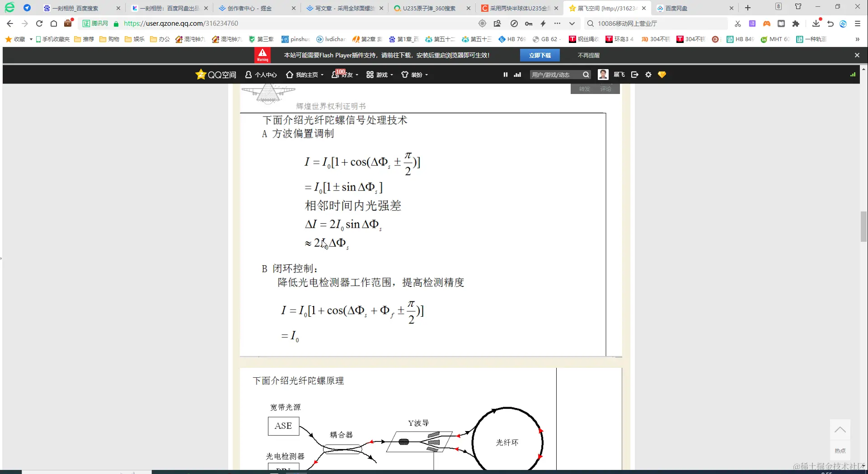This screenshot has width=868, height=474.
Task: Open the bookmarks overflow chevron
Action: [x=858, y=39]
